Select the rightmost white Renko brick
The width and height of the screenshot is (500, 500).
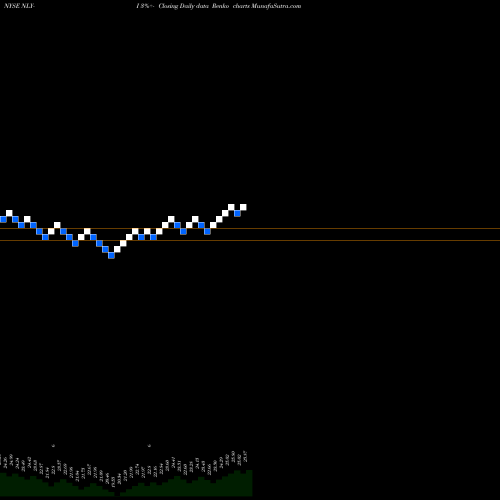pyautogui.click(x=243, y=207)
